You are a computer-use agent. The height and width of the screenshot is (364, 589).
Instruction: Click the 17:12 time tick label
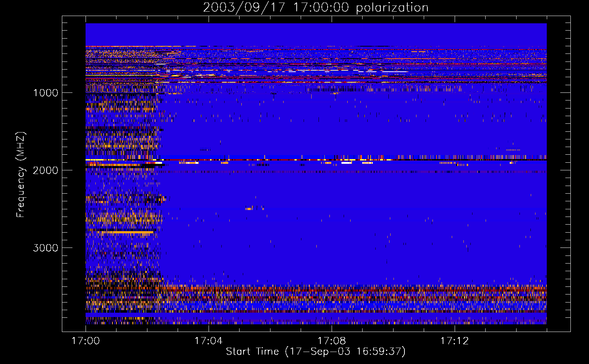coord(455,341)
